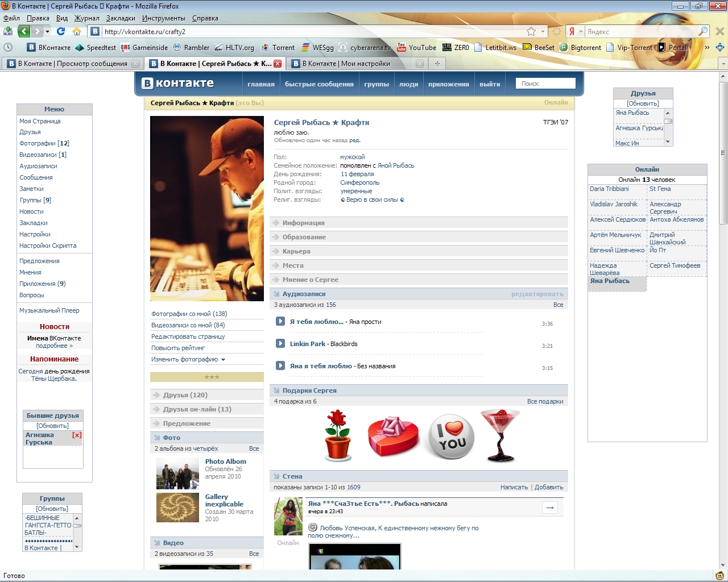This screenshot has width=728, height=582.
Task: Expand the Карьера section
Action: (419, 251)
